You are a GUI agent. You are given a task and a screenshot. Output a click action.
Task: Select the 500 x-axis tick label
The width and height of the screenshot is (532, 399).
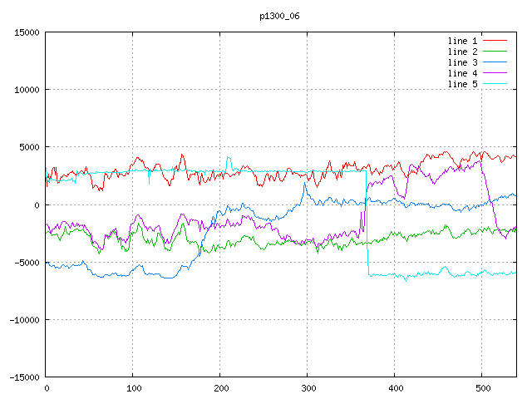481,387
